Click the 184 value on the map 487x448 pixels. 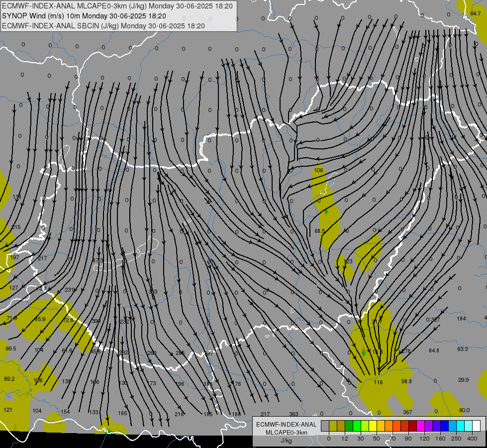461,319
